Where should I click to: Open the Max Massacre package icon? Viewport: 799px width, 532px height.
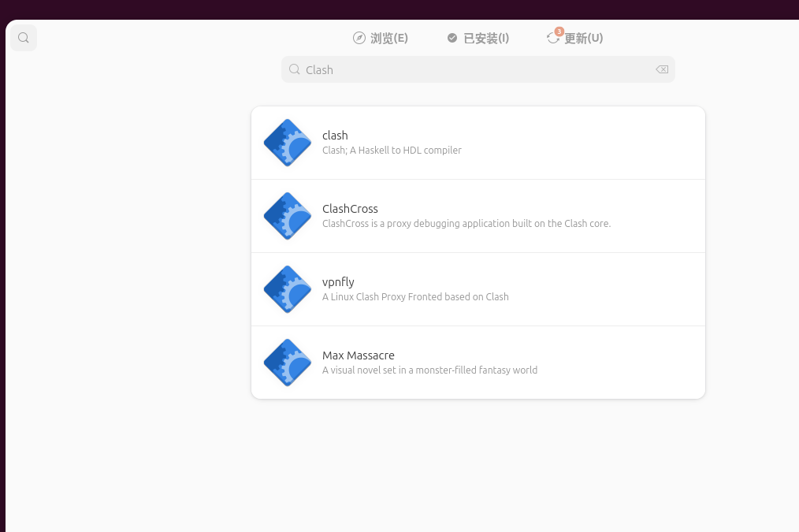click(x=288, y=363)
